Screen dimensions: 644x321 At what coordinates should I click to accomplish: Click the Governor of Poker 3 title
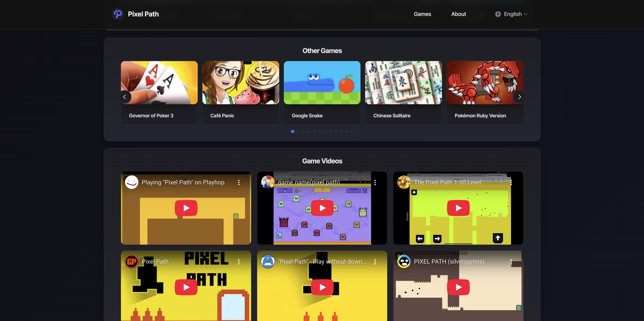click(x=151, y=116)
